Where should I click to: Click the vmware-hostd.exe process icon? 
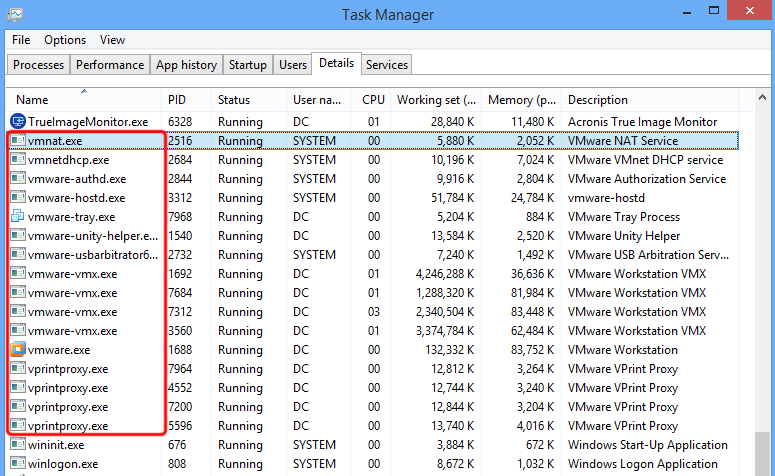[18, 197]
